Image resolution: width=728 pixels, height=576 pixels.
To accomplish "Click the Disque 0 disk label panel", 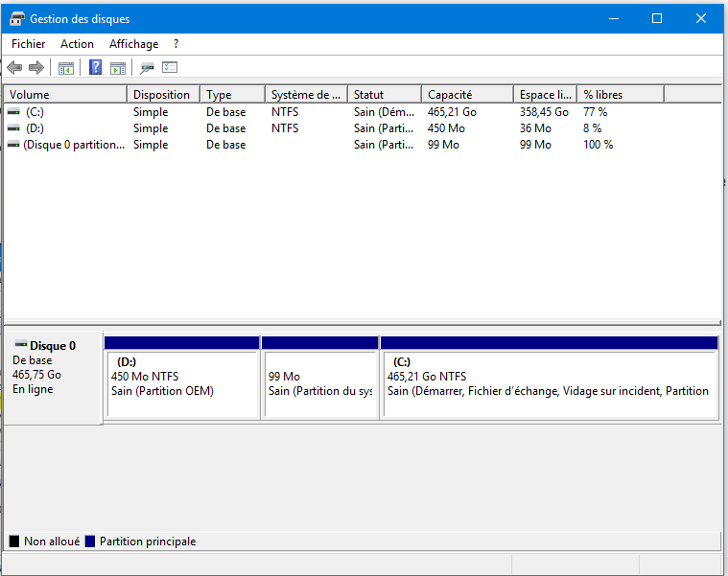I will [x=53, y=376].
